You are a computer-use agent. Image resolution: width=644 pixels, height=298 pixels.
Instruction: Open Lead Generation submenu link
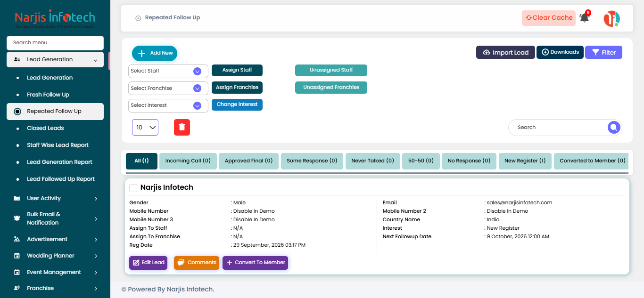(x=50, y=78)
